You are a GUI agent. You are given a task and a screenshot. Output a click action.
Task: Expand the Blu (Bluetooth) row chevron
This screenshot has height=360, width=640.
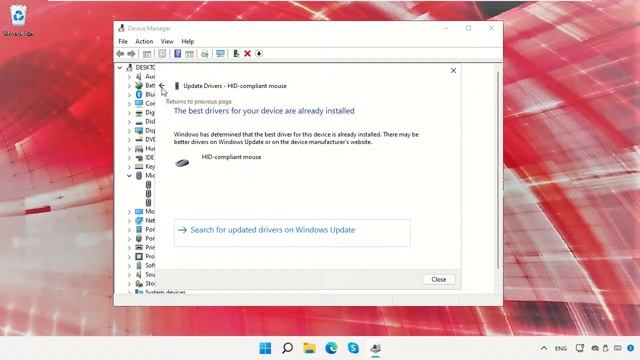point(129,94)
